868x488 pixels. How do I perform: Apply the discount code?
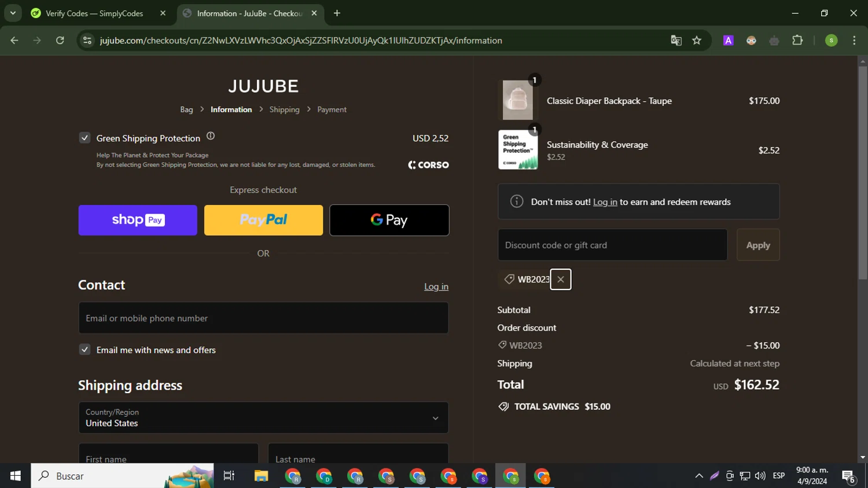pos(758,245)
